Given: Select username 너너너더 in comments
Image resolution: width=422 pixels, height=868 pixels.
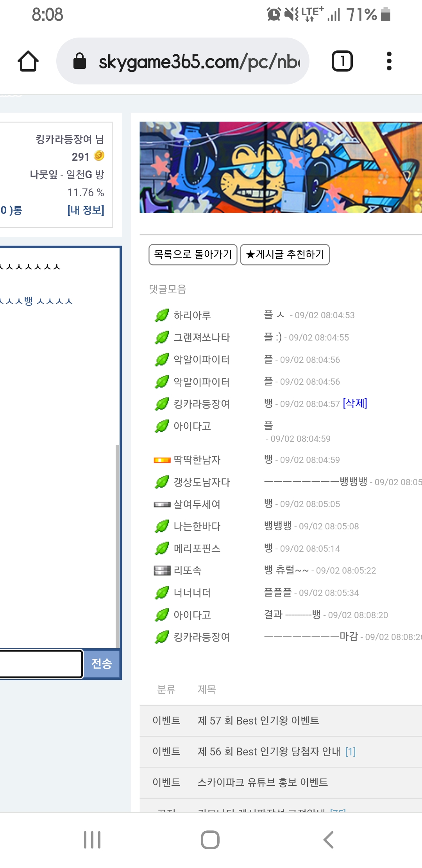Looking at the screenshot, I should pyautogui.click(x=192, y=593).
